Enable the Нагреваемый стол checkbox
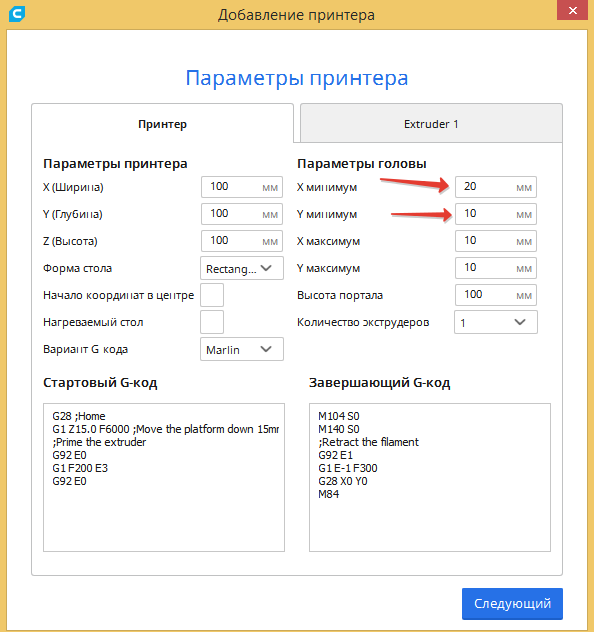 pyautogui.click(x=212, y=322)
